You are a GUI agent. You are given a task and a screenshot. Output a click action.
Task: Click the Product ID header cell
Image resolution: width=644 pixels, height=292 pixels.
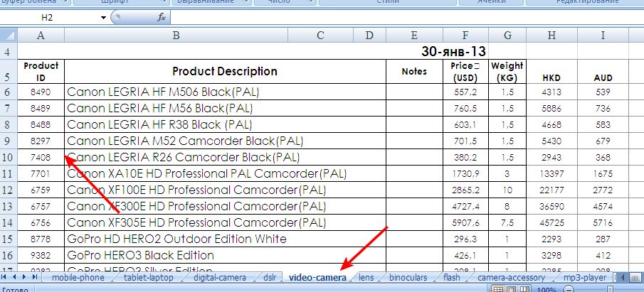tap(41, 71)
